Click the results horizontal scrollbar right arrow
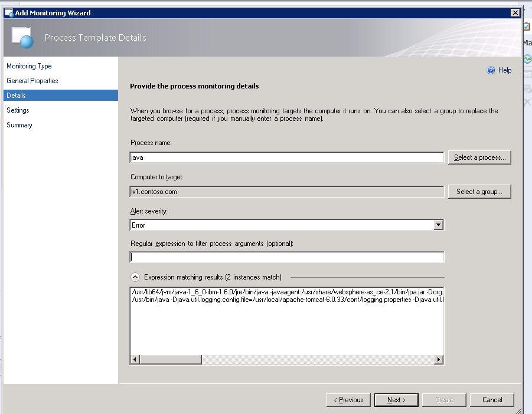The width and height of the screenshot is (532, 414). coord(439,359)
